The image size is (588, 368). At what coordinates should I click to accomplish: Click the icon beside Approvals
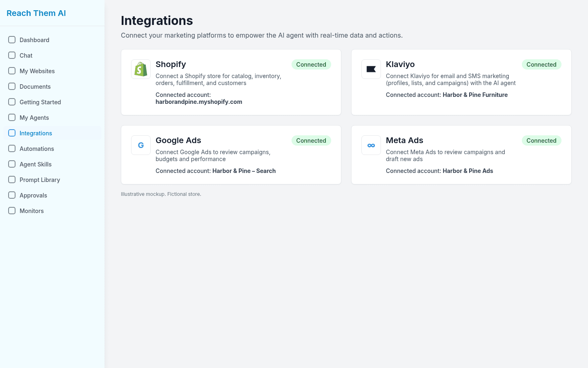(12, 195)
